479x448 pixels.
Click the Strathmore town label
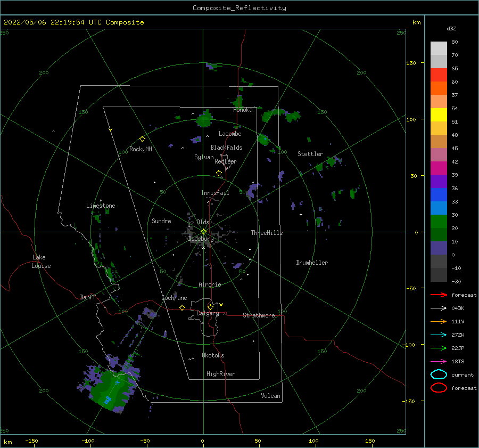pyautogui.click(x=259, y=315)
